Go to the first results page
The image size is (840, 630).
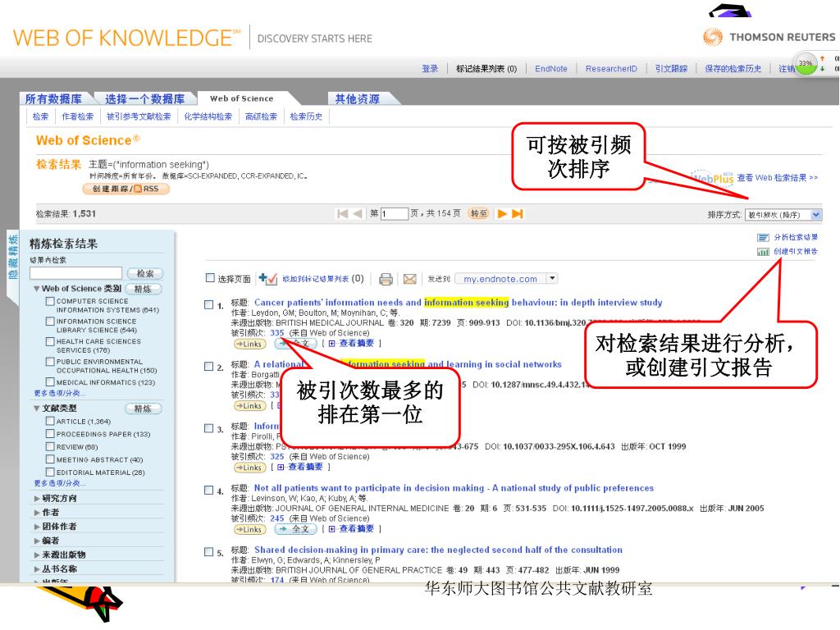[x=342, y=214]
